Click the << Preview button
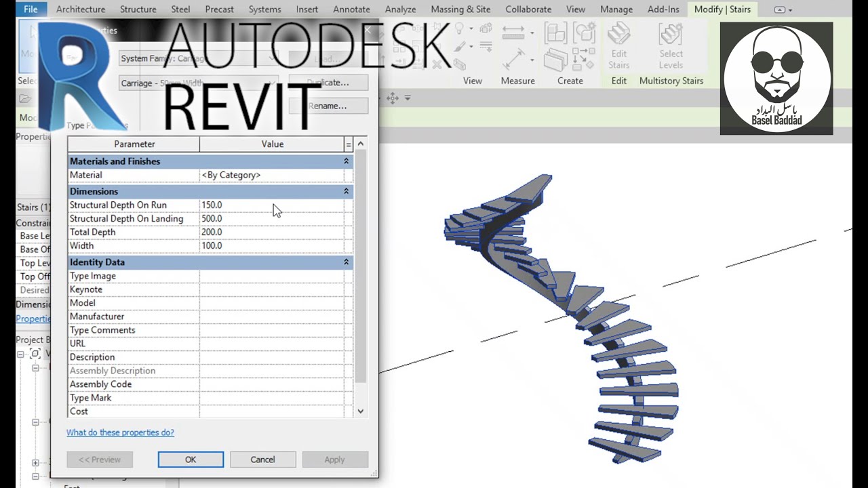The image size is (868, 488). pyautogui.click(x=100, y=460)
